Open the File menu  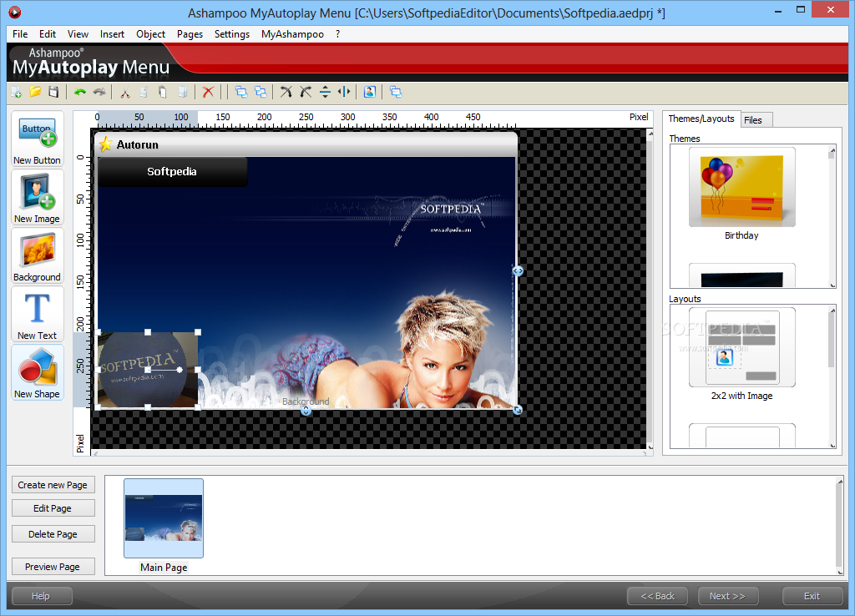pyautogui.click(x=20, y=33)
